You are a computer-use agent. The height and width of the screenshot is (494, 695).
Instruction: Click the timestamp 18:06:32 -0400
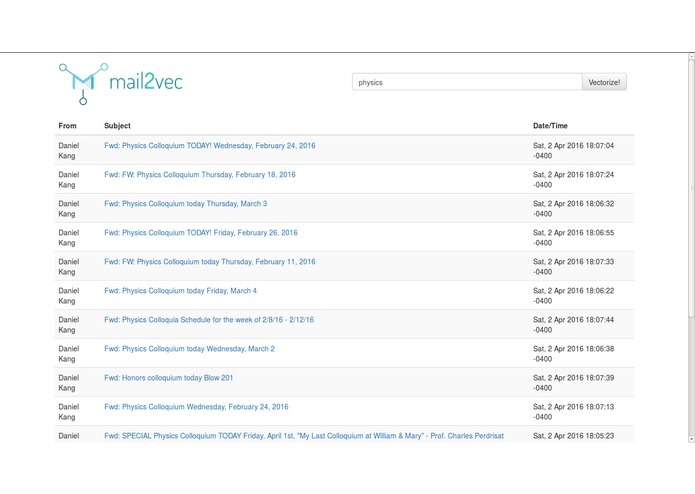[573, 209]
